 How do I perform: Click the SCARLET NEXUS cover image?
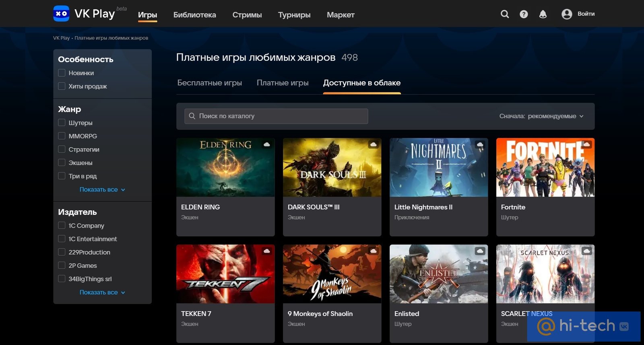pos(545,274)
